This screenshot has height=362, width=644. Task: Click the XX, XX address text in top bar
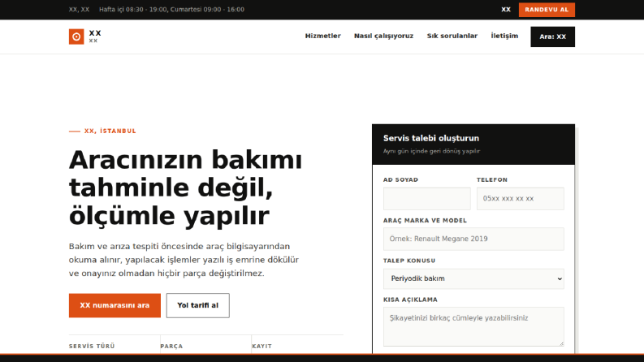[79, 10]
